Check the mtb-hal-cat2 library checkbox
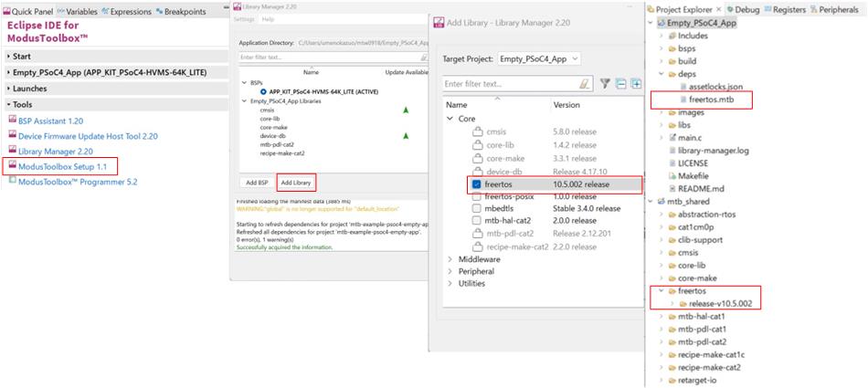The image size is (868, 388). click(477, 221)
